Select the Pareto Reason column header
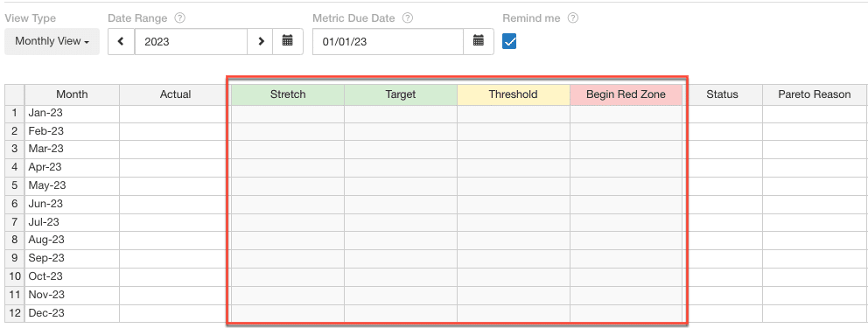Screen dimensions: 868x328 [815, 94]
